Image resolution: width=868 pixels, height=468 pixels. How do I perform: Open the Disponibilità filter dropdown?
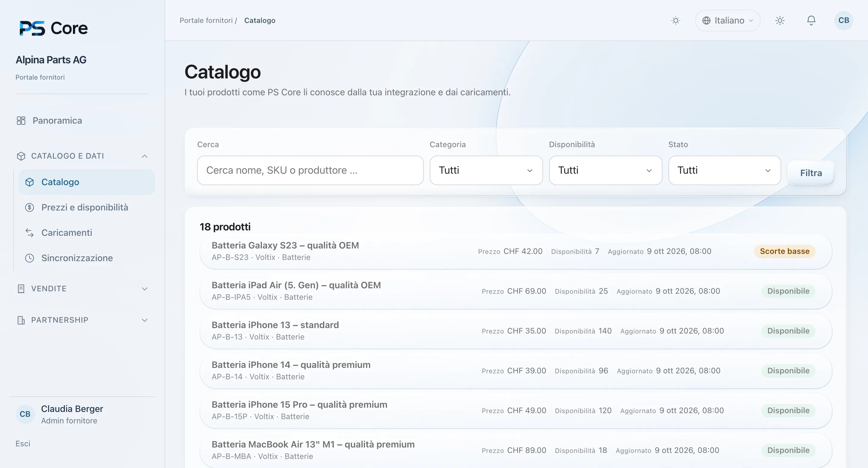(605, 170)
